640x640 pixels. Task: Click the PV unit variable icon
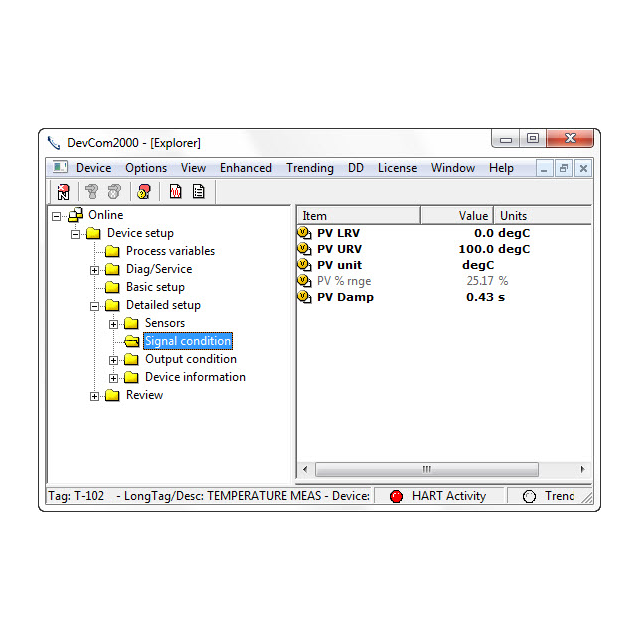[x=304, y=265]
